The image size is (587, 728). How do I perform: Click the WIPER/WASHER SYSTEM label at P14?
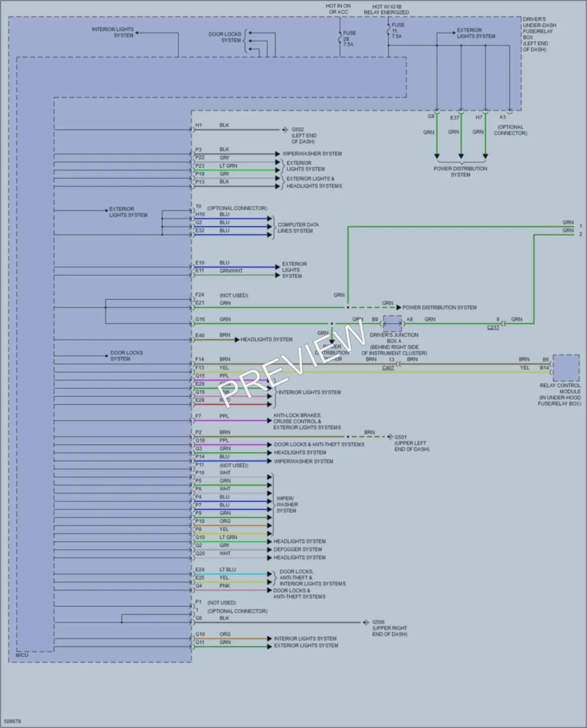(303, 461)
